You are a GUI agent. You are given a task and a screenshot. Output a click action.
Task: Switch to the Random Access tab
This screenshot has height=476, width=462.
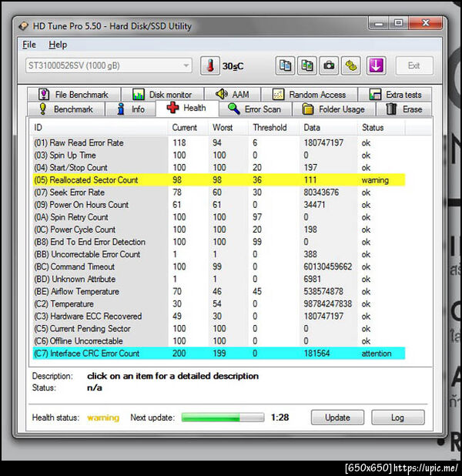tap(310, 95)
